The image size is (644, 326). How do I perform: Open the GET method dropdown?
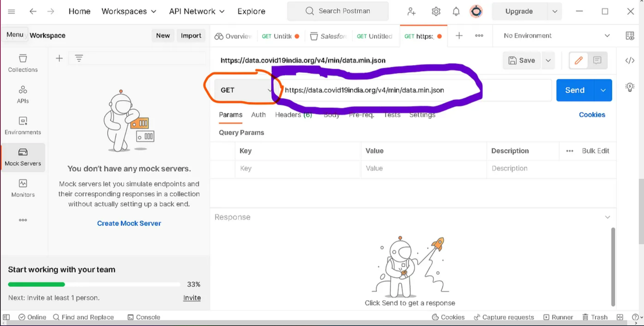pyautogui.click(x=247, y=90)
